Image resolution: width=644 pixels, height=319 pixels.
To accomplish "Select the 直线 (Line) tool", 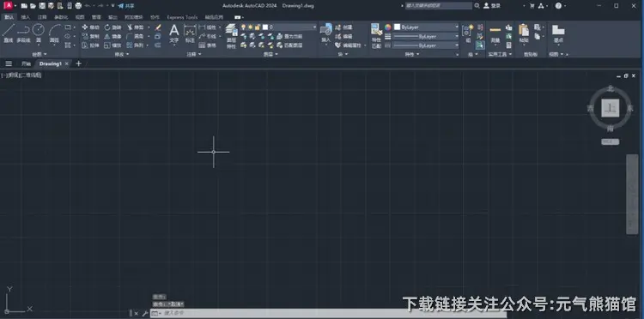I will tap(9, 33).
